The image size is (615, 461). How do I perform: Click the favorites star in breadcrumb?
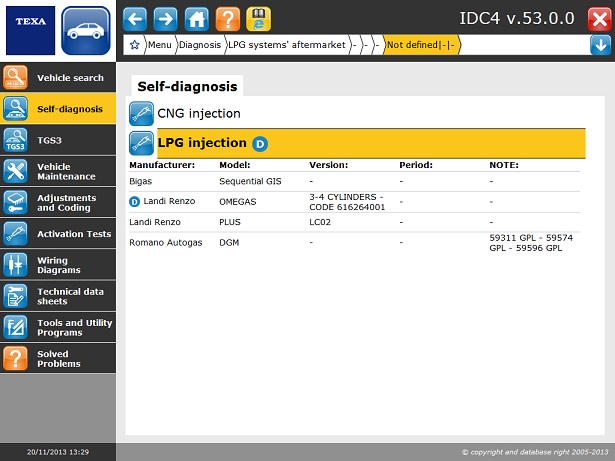(x=135, y=45)
